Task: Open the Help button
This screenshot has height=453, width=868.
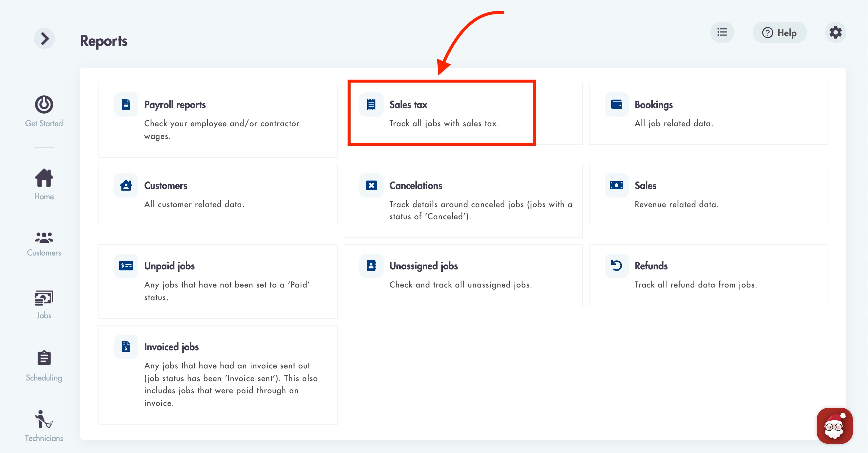Action: pyautogui.click(x=780, y=33)
